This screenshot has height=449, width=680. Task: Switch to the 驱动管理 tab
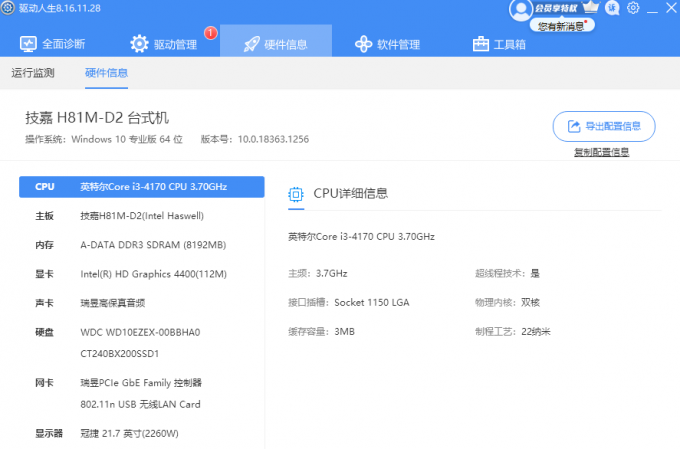163,44
